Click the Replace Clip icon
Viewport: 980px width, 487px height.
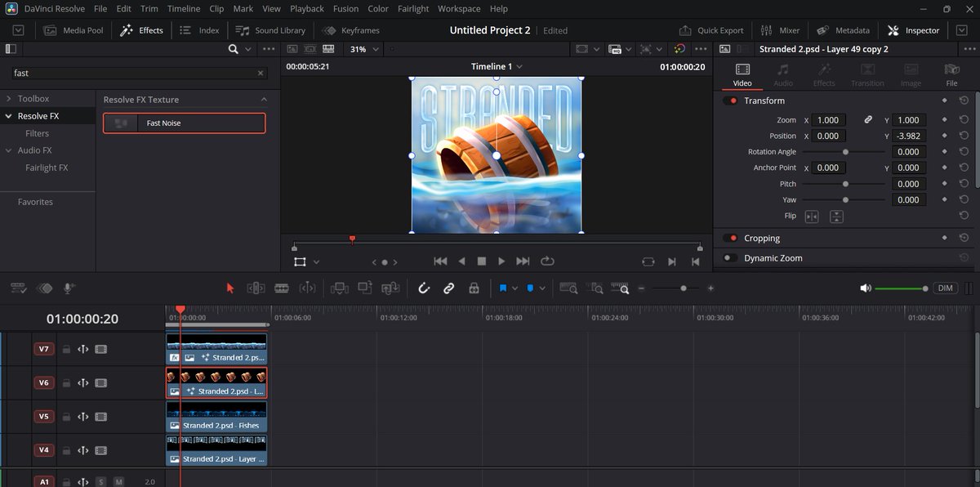(x=391, y=288)
